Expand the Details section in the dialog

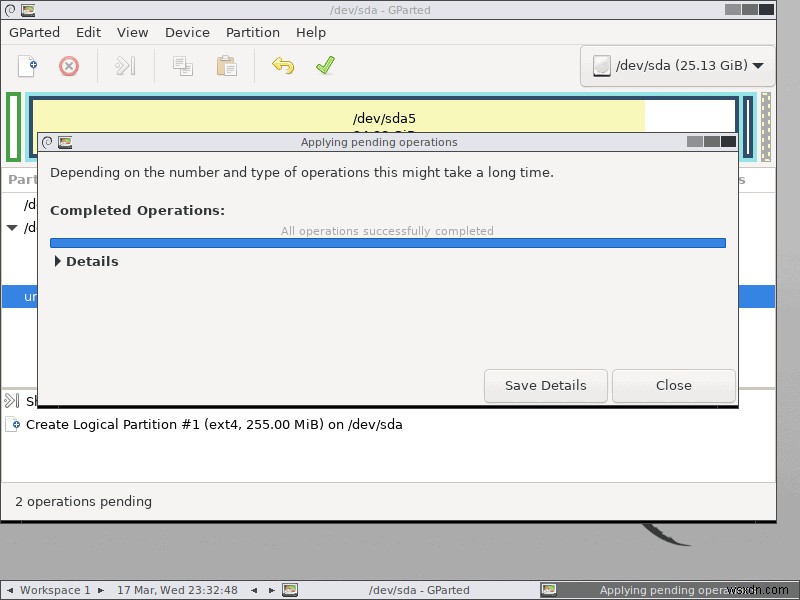(x=92, y=261)
